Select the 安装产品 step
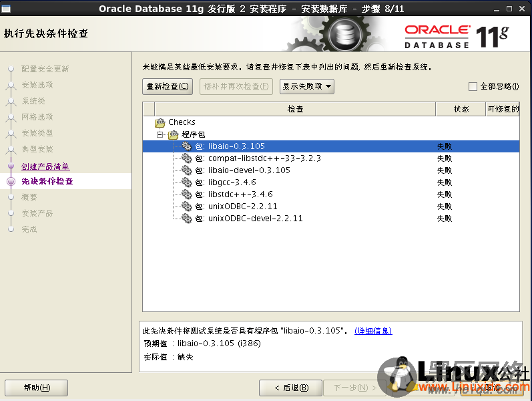This screenshot has height=401, width=532. click(37, 213)
